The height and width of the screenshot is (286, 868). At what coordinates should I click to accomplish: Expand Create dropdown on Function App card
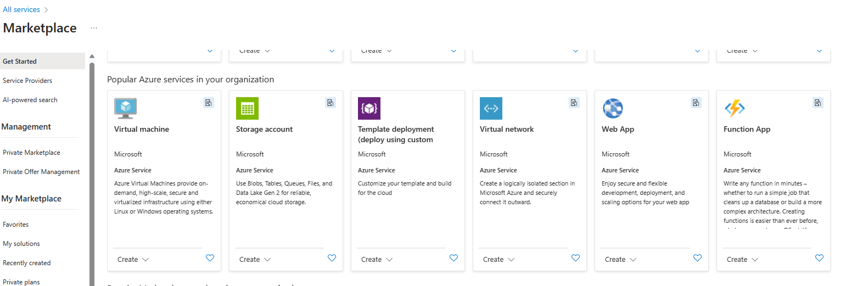[x=743, y=260]
